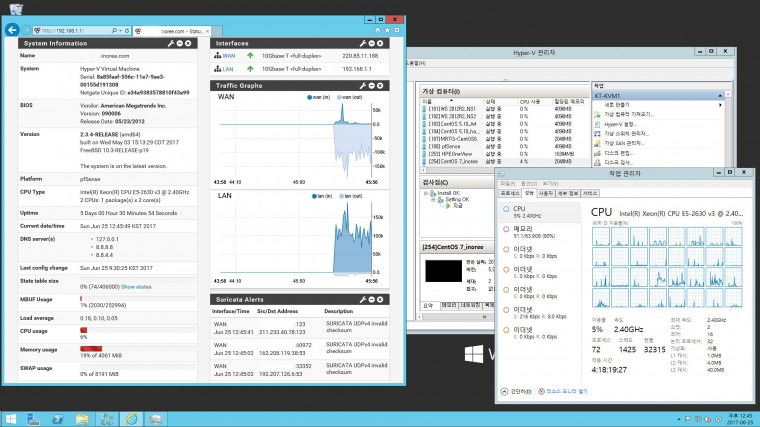The image size is (760, 427).
Task: Toggle lan (in) legend in LAN graph
Action: click(322, 196)
